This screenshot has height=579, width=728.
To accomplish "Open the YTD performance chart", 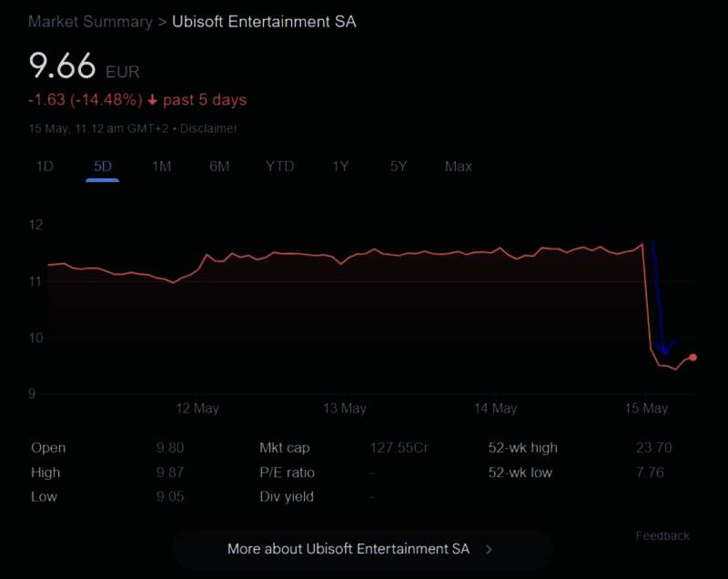I will pyautogui.click(x=279, y=167).
